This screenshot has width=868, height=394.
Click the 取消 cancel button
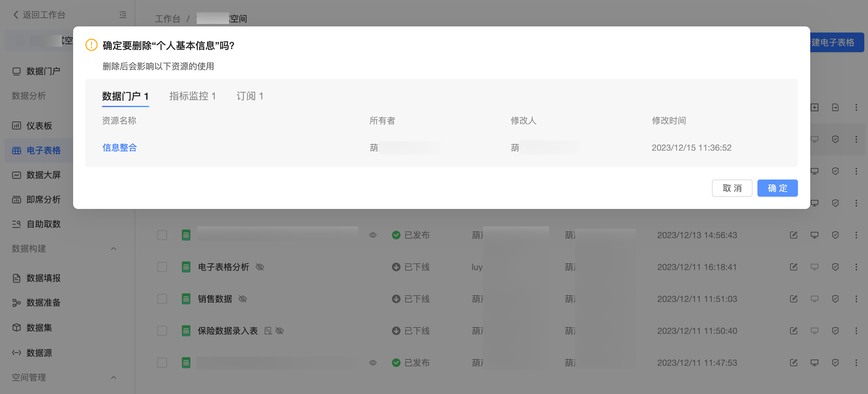pyautogui.click(x=732, y=188)
